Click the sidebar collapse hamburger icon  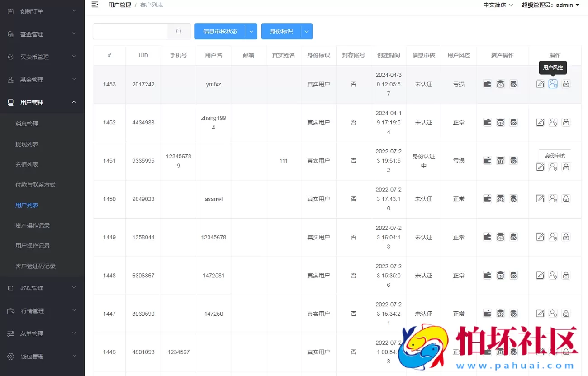point(95,5)
